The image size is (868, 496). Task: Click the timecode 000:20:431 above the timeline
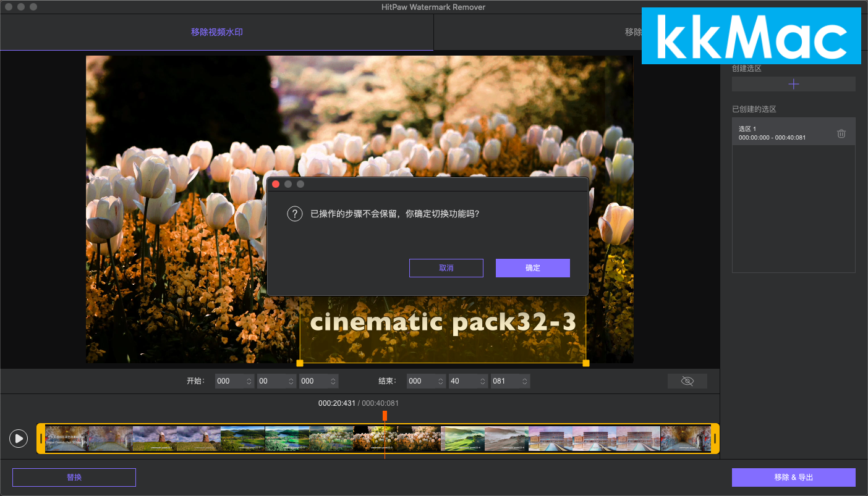(x=337, y=403)
